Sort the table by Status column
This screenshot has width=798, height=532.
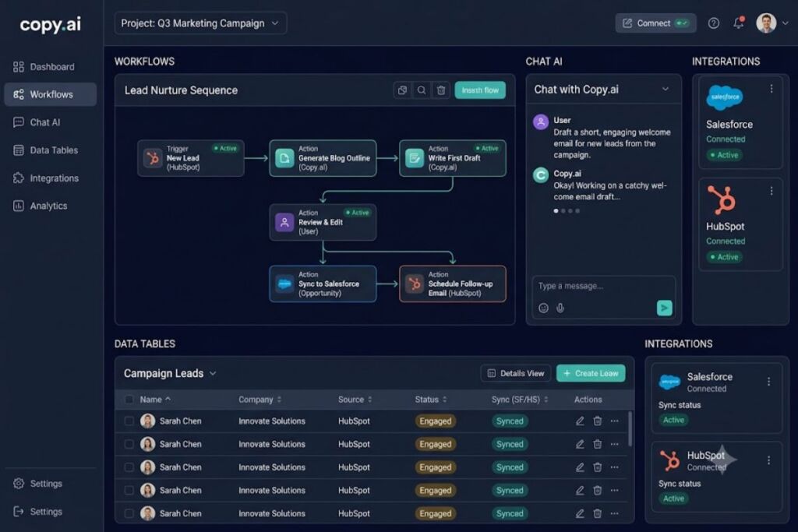(431, 400)
